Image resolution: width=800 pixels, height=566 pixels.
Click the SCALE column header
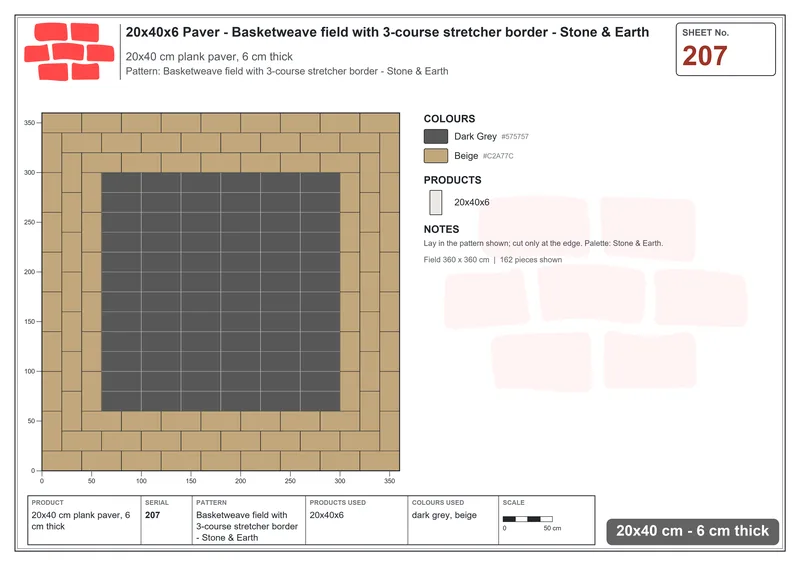[513, 503]
